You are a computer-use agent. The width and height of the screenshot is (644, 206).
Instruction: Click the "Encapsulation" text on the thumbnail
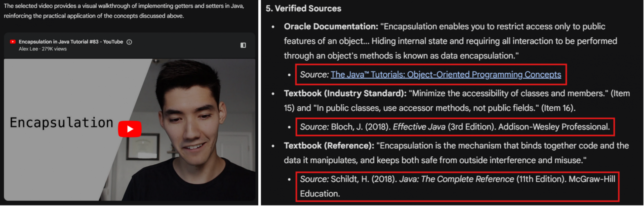pyautogui.click(x=61, y=123)
